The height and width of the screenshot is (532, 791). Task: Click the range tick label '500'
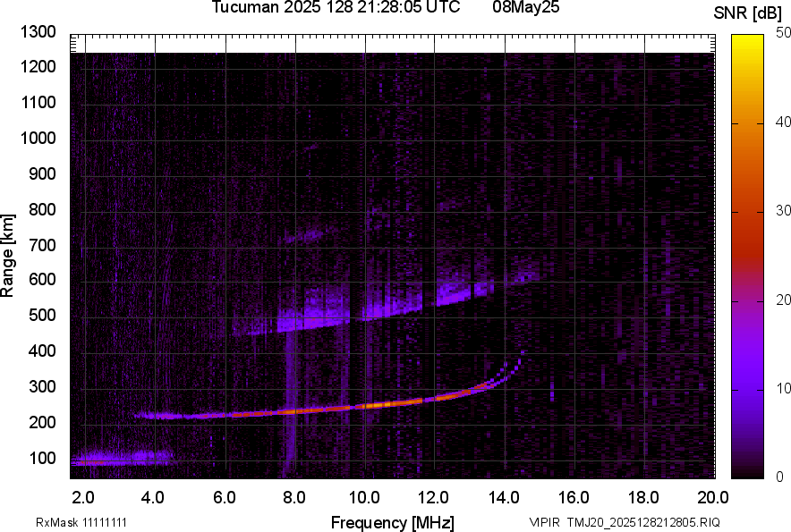tap(42, 315)
